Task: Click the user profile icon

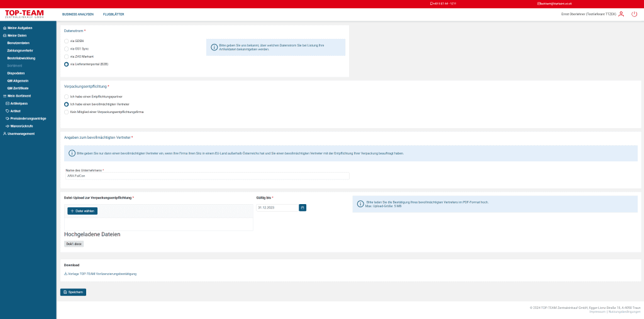Action: tap(621, 14)
